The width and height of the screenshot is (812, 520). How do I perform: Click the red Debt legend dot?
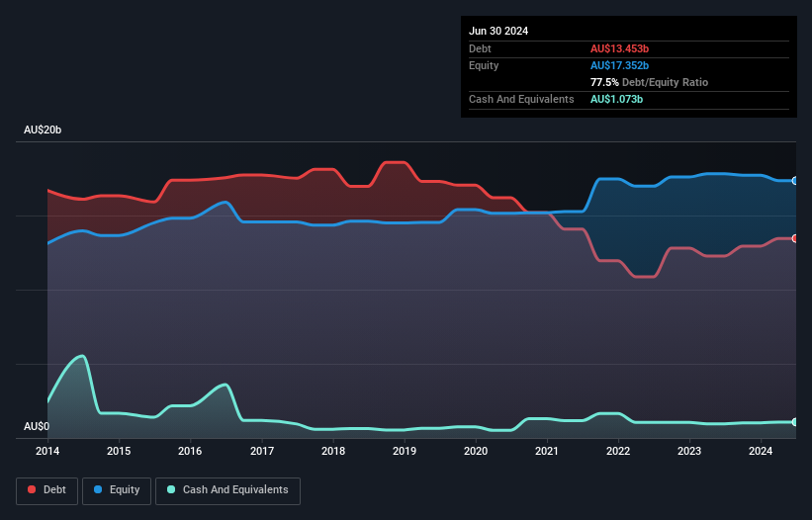point(32,489)
